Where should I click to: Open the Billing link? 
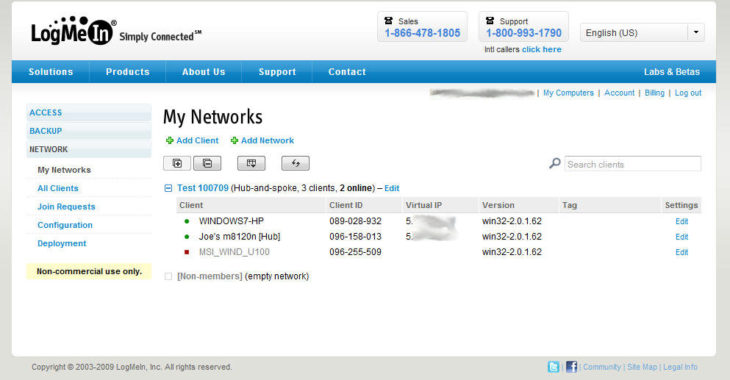[x=654, y=93]
